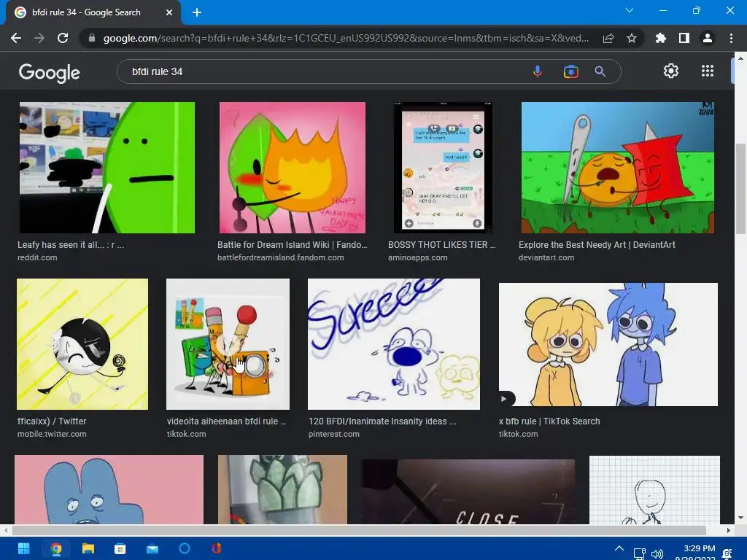Open the DeviantArt Needy Art thumbnail
This screenshot has width=747, height=560.
(618, 168)
